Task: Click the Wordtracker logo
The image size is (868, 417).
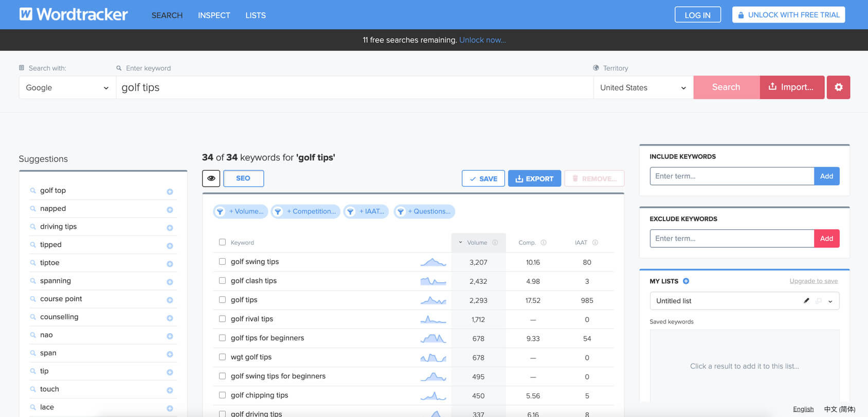Action: [x=74, y=14]
